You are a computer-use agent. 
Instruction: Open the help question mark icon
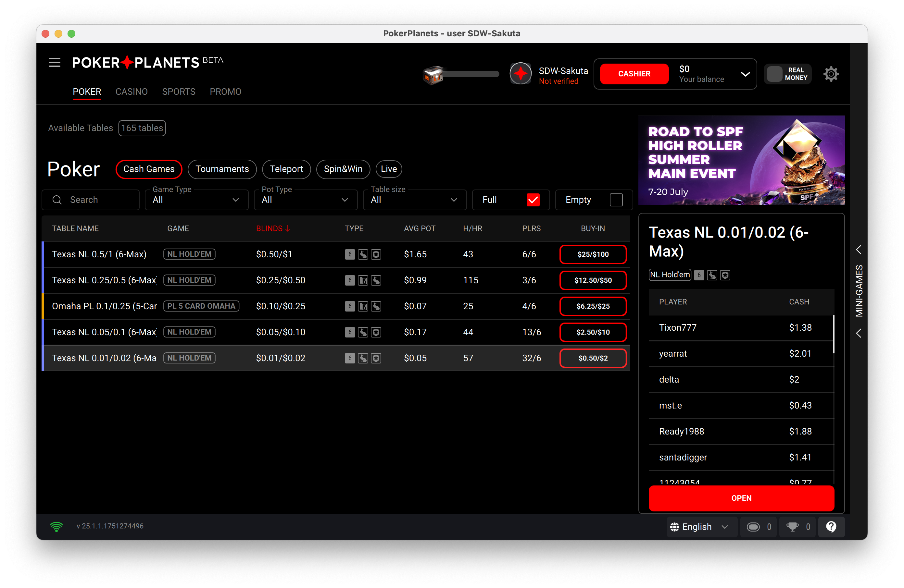(831, 526)
